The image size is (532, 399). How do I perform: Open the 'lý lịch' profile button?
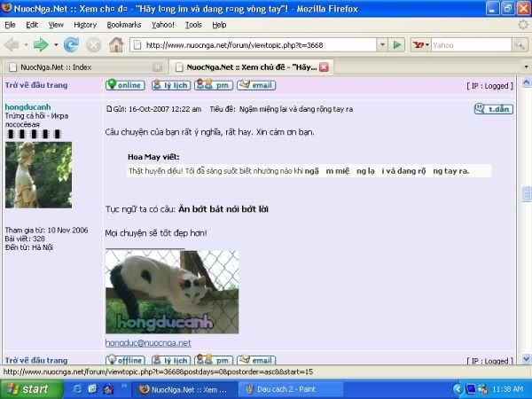click(170, 85)
